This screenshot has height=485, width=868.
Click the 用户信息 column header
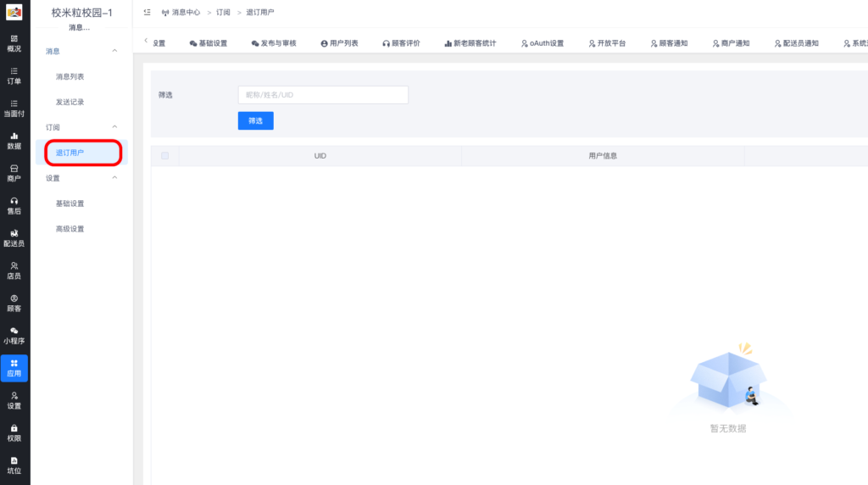(x=603, y=156)
